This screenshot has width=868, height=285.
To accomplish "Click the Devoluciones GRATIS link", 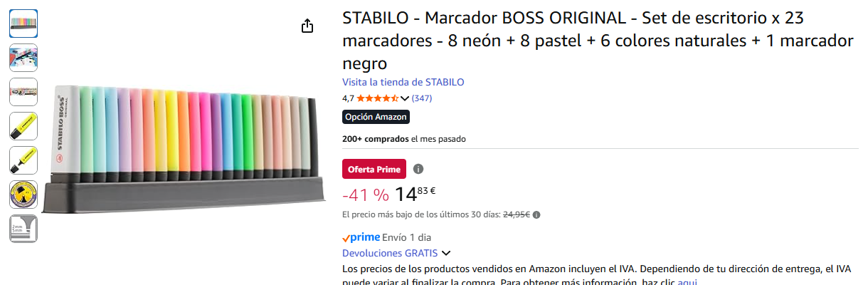I will [x=390, y=253].
